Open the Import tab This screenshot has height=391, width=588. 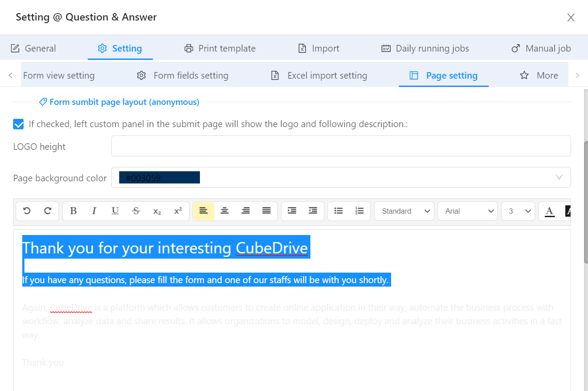pyautogui.click(x=319, y=48)
